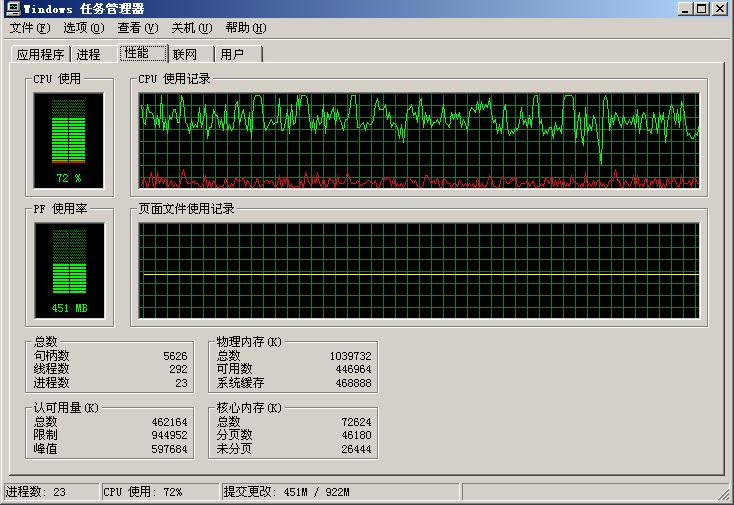Switch to the 联网 tab
Image resolution: width=734 pixels, height=505 pixels.
tap(190, 54)
